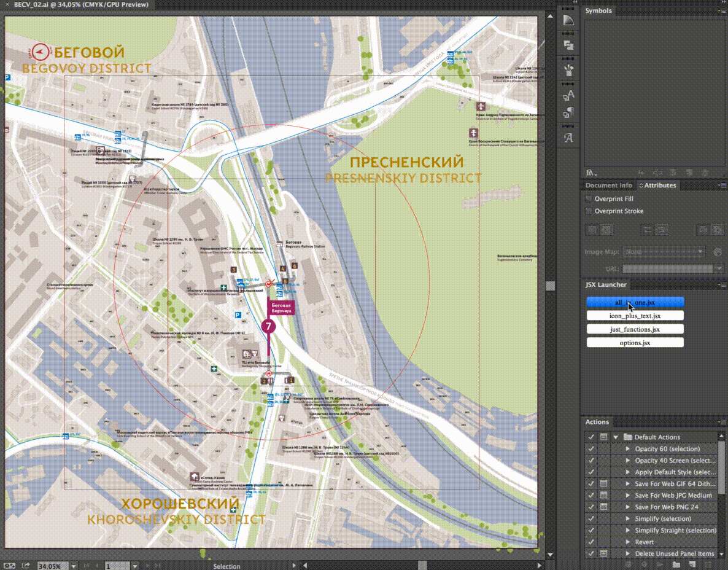Click the Create New Set folder icon
The height and width of the screenshot is (570, 728).
click(x=676, y=564)
